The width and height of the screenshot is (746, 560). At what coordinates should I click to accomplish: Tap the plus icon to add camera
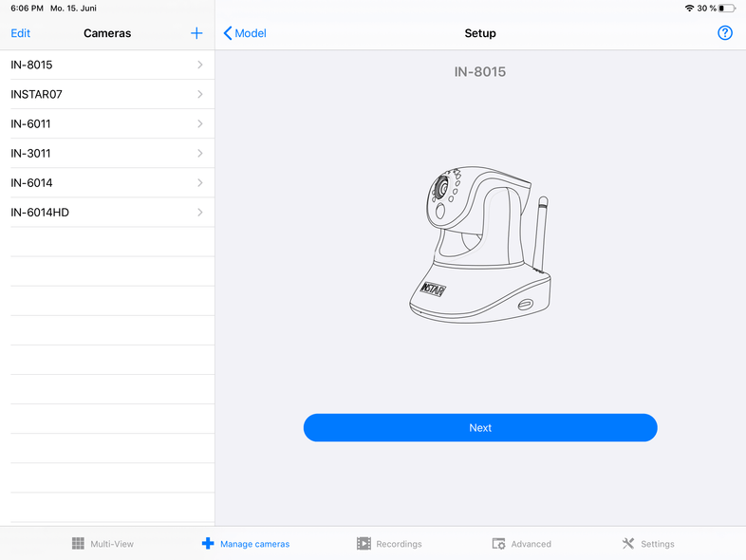click(x=196, y=33)
